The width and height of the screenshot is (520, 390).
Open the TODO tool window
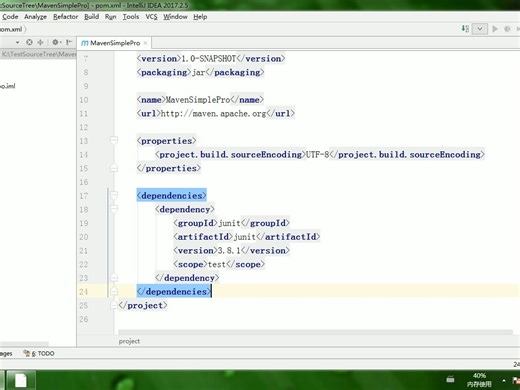pyautogui.click(x=39, y=353)
